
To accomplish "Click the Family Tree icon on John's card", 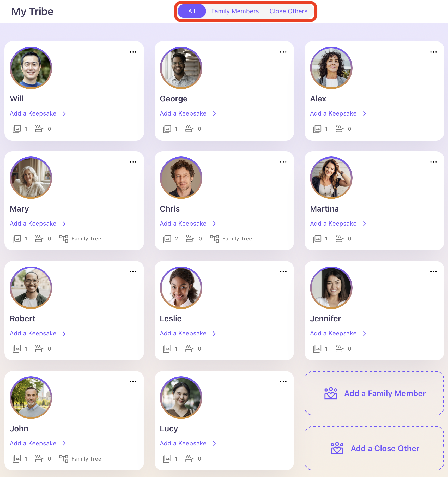I will pos(64,459).
